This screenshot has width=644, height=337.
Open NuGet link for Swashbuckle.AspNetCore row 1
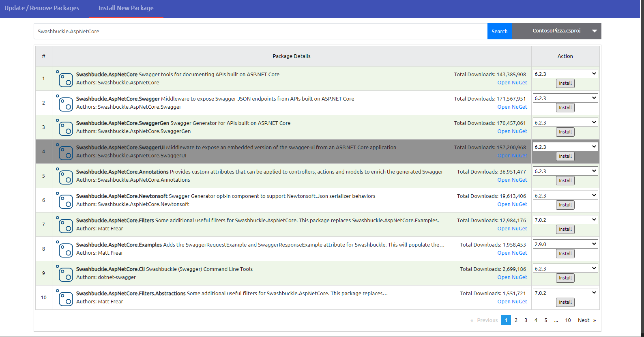tap(512, 83)
